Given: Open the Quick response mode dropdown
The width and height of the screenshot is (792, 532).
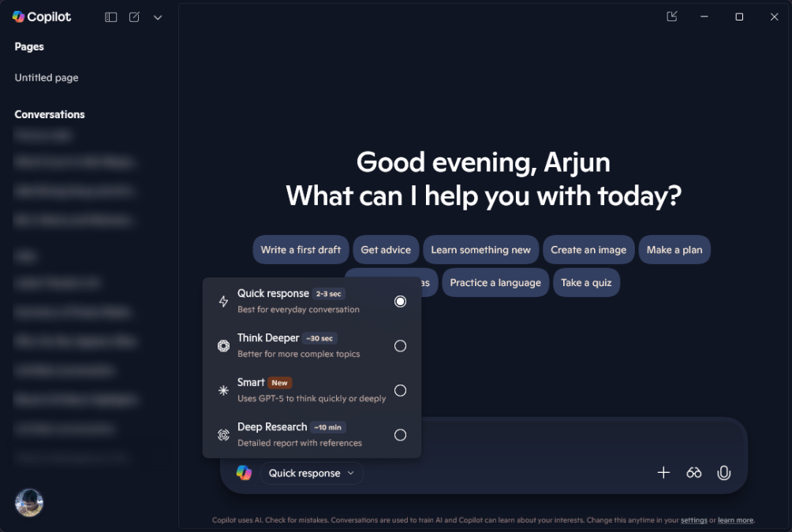Looking at the screenshot, I should click(x=311, y=473).
